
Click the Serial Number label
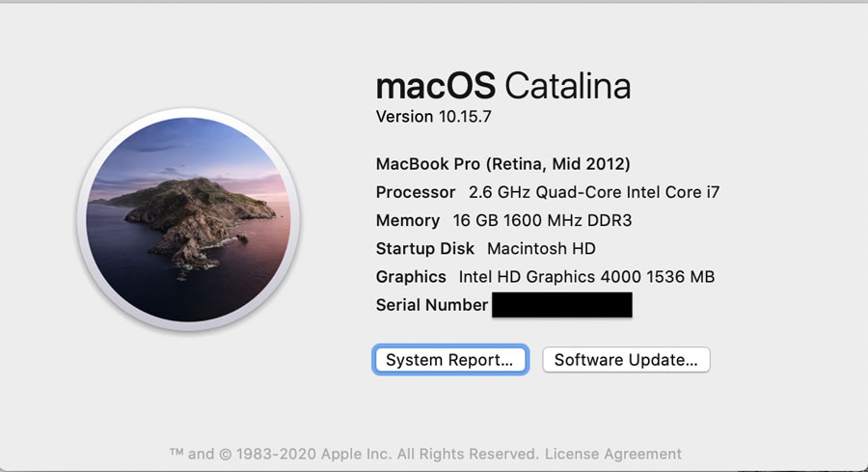431,305
